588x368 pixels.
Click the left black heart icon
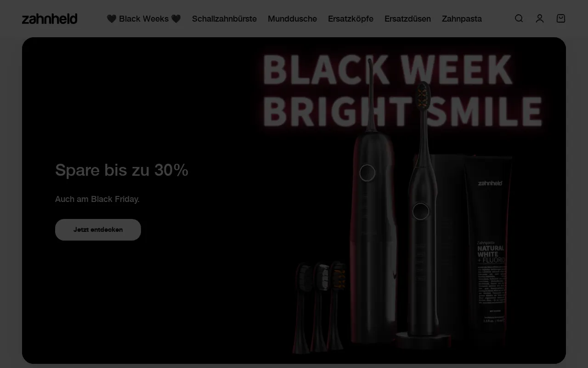click(112, 19)
